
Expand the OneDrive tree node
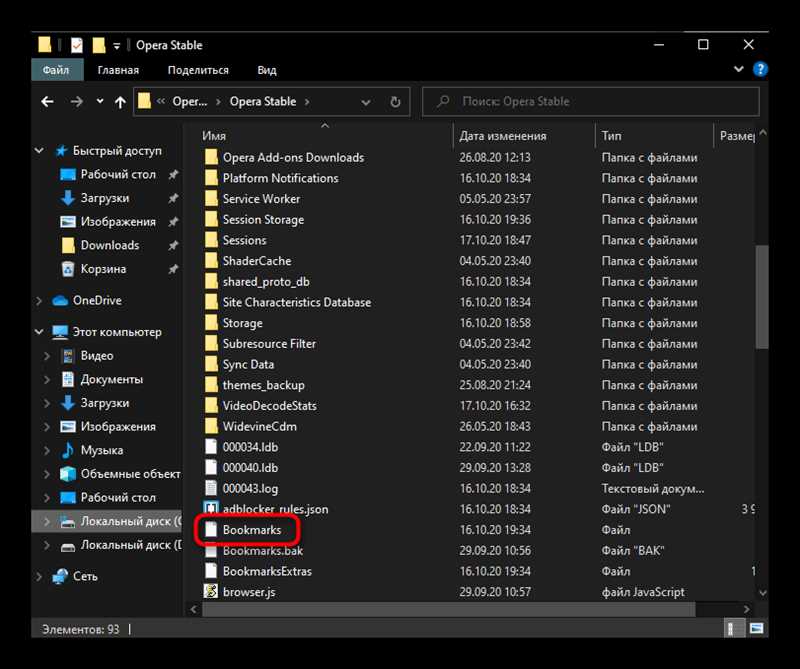(x=39, y=301)
